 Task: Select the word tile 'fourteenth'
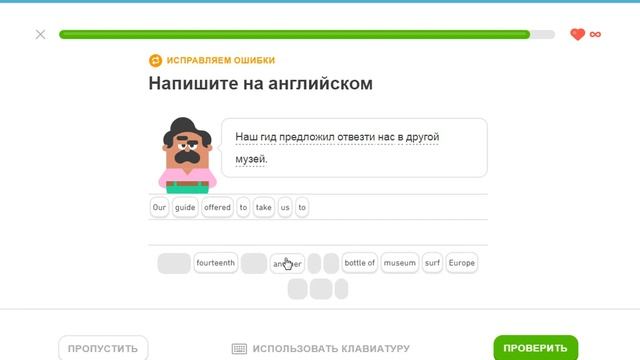click(x=216, y=263)
